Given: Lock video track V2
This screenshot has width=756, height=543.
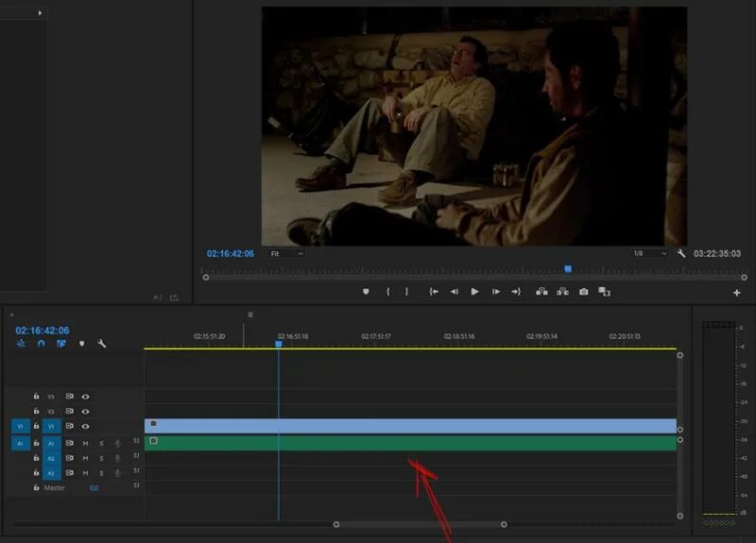Looking at the screenshot, I should (x=36, y=411).
